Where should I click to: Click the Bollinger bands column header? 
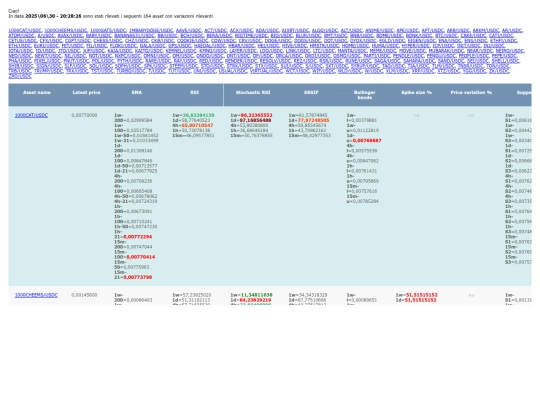pos(365,95)
